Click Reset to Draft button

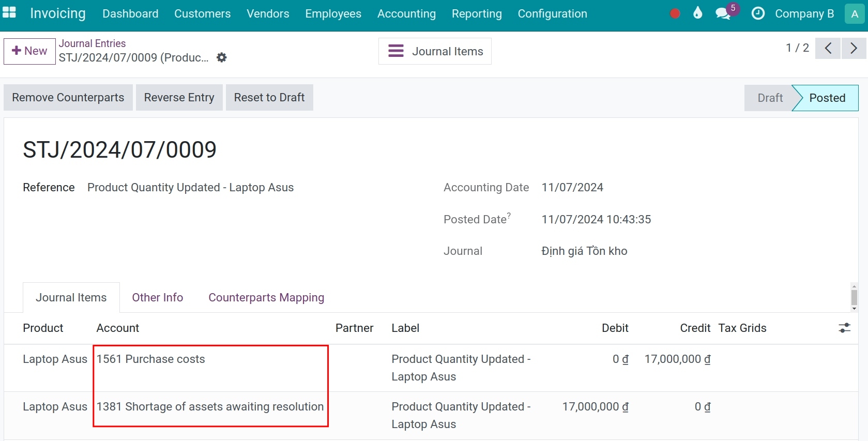tap(269, 97)
